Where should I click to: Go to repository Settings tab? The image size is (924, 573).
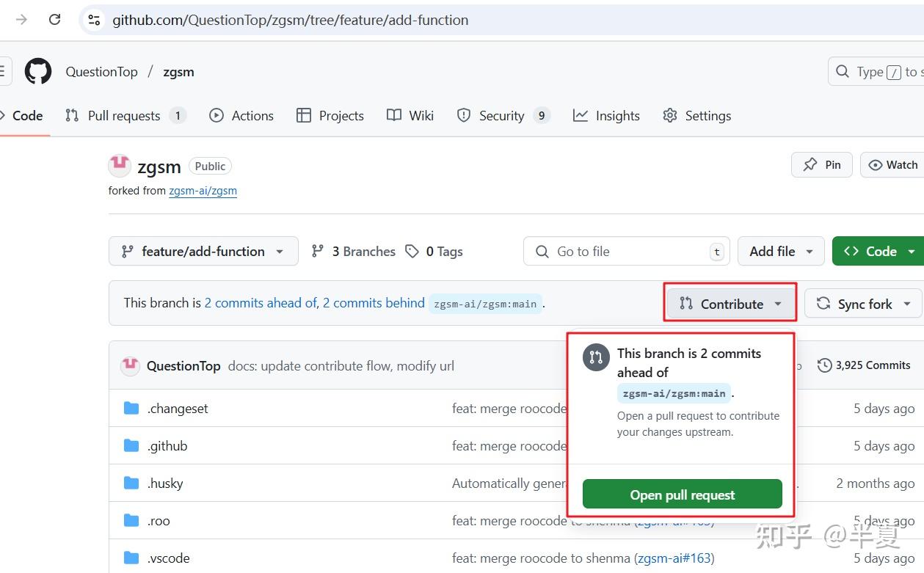696,115
